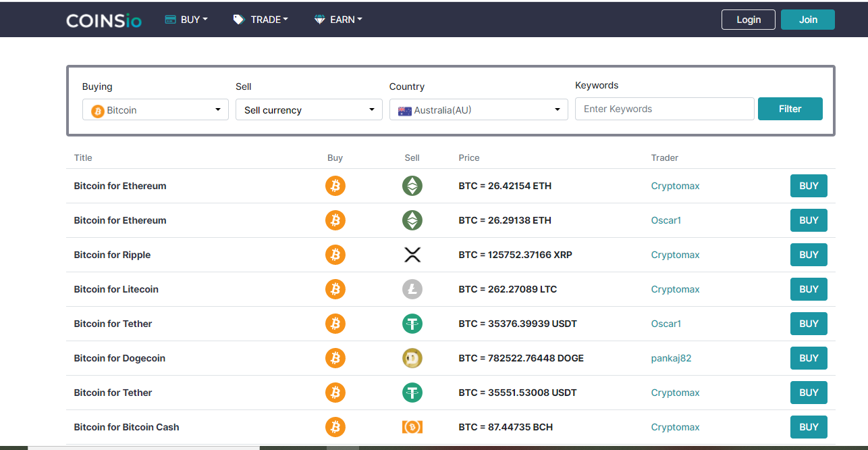Image resolution: width=868 pixels, height=450 pixels.
Task: Open the Sell currency dropdown
Action: [309, 109]
